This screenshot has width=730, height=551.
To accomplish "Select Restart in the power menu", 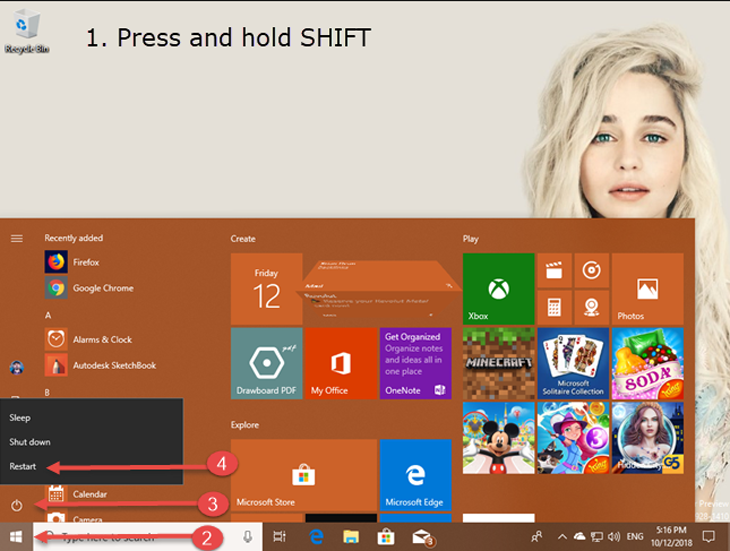I will pyautogui.click(x=91, y=466).
